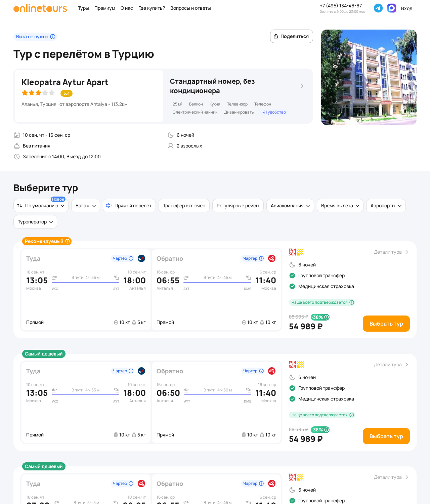Click the 'Вход' login link
The image size is (430, 504).
[406, 8]
